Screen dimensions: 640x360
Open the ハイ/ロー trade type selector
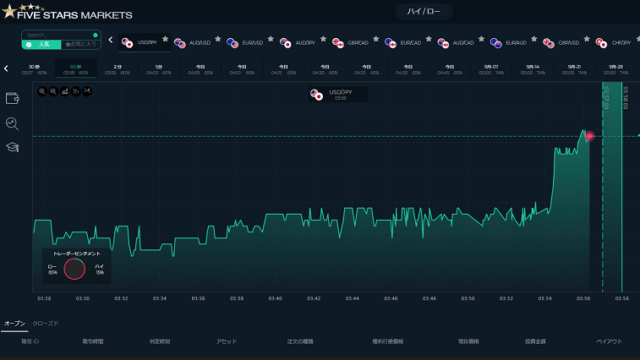(424, 11)
